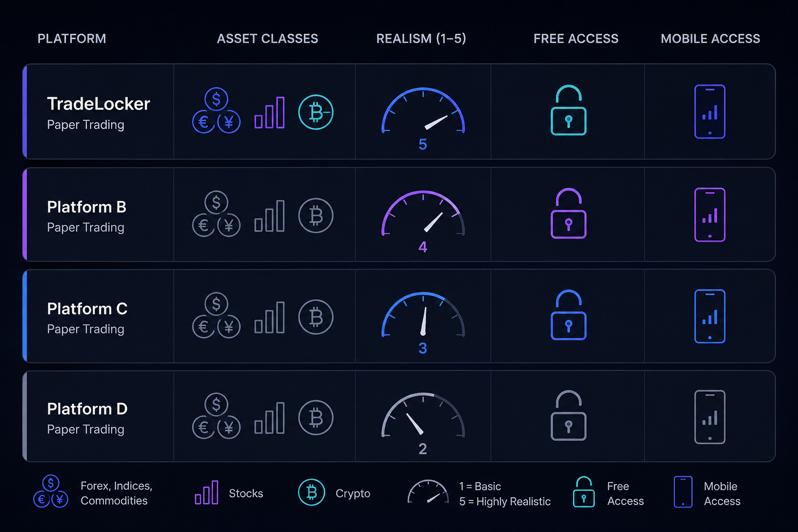Click the TradeLocker crypto bitcoin icon
Screen dimensions: 798x532
click(x=316, y=112)
